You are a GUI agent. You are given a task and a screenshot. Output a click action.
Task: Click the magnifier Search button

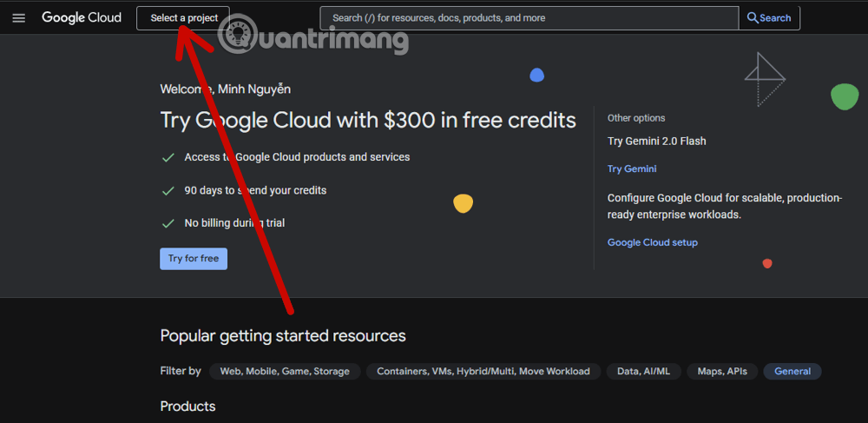769,17
